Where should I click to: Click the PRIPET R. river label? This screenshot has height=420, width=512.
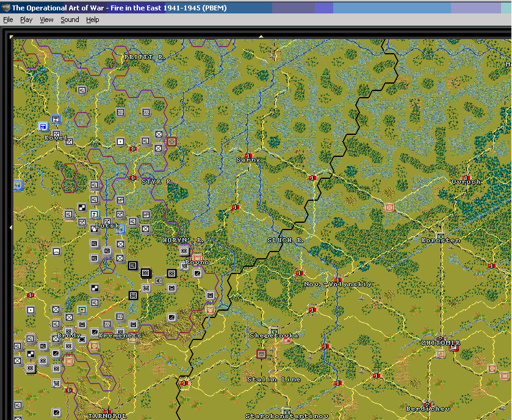(x=145, y=57)
